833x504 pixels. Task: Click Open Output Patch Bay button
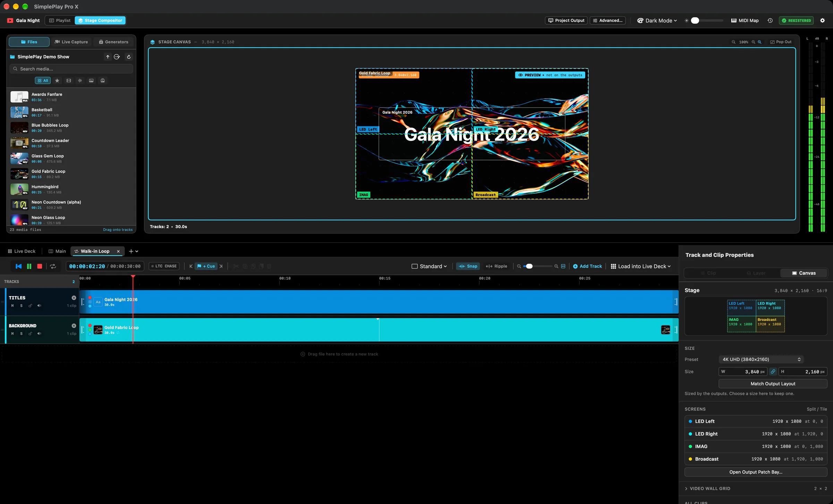coord(756,472)
